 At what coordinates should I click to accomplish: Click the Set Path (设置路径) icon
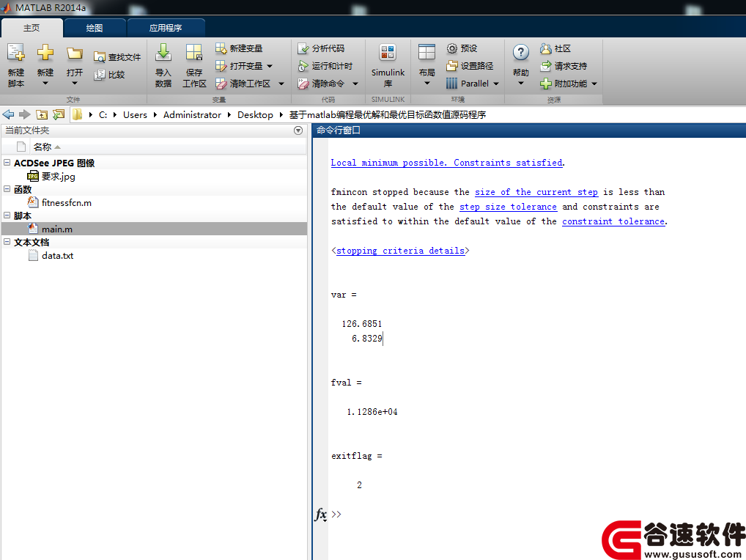[x=452, y=66]
